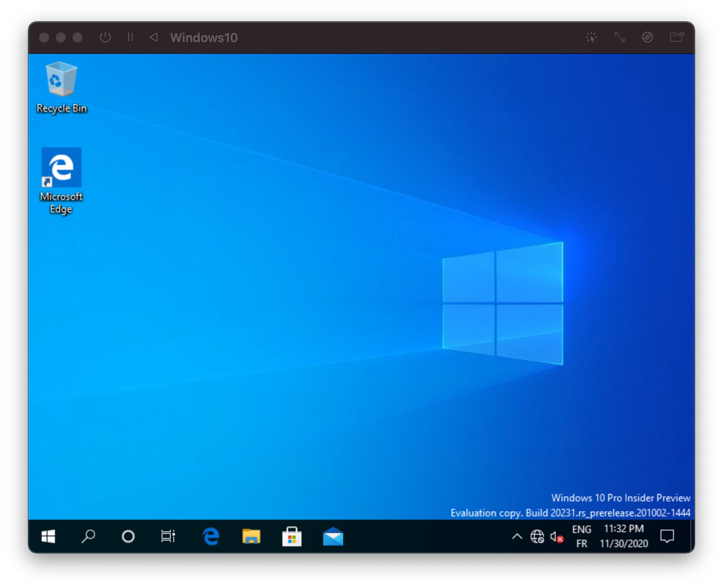Click the muted volume speaker icon

(557, 537)
